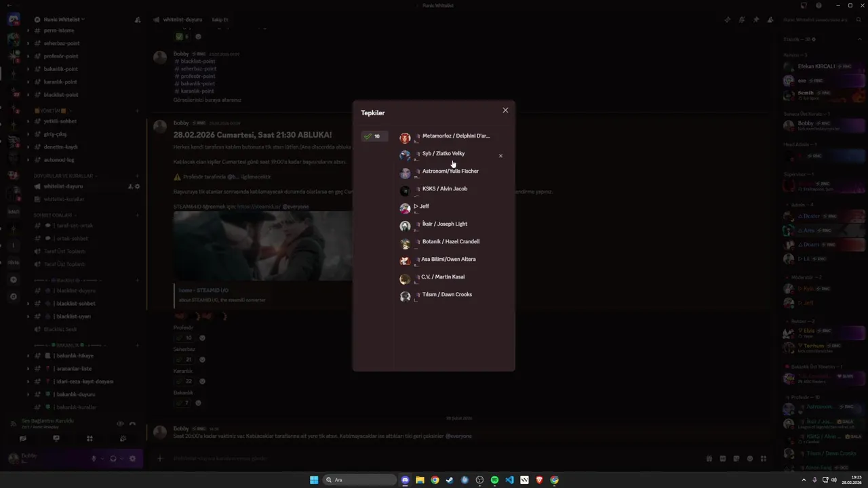Click Seherbaz reaction button with 21
Screen dimensions: 868x488
coord(184,359)
